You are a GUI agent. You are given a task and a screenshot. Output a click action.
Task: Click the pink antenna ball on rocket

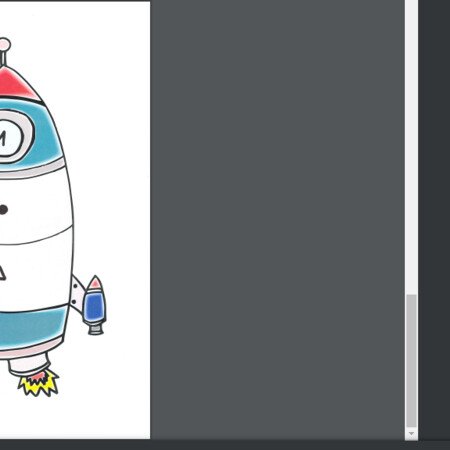pos(4,45)
